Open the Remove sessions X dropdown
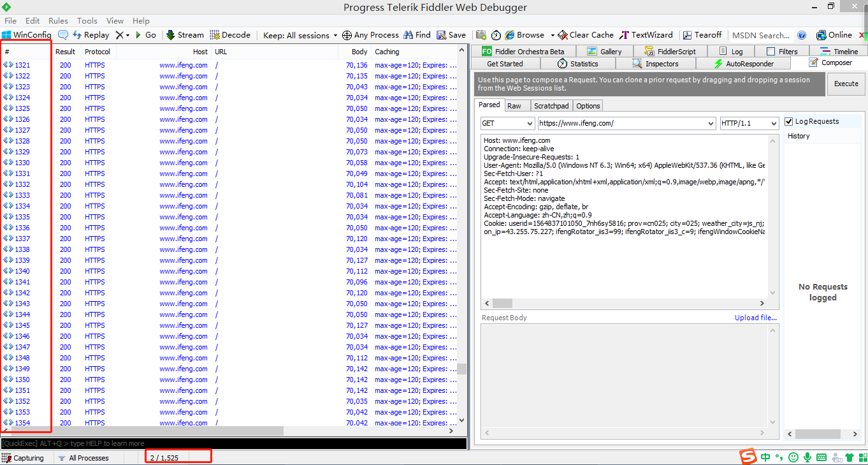The width and height of the screenshot is (868, 465). tap(123, 35)
